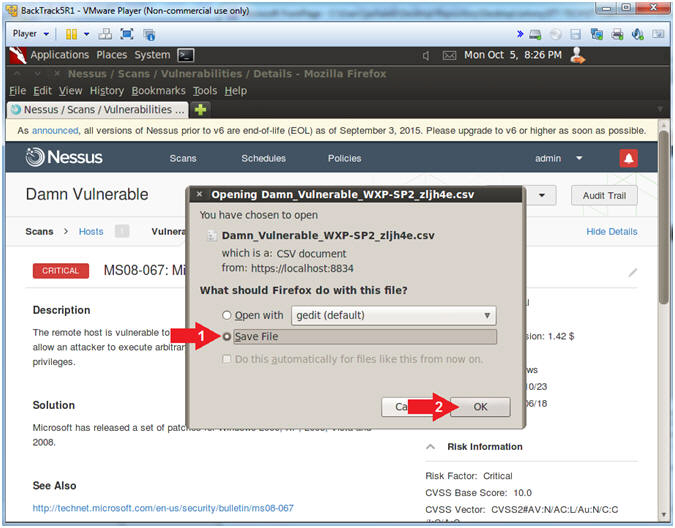Click the page vertical scrollbar thumb

point(664,215)
